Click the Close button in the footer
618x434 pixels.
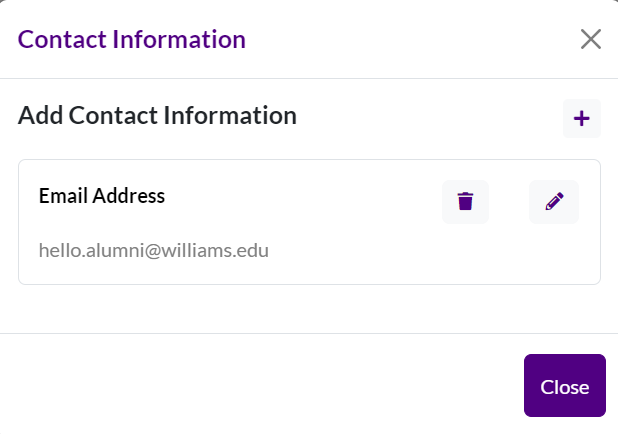pos(565,386)
